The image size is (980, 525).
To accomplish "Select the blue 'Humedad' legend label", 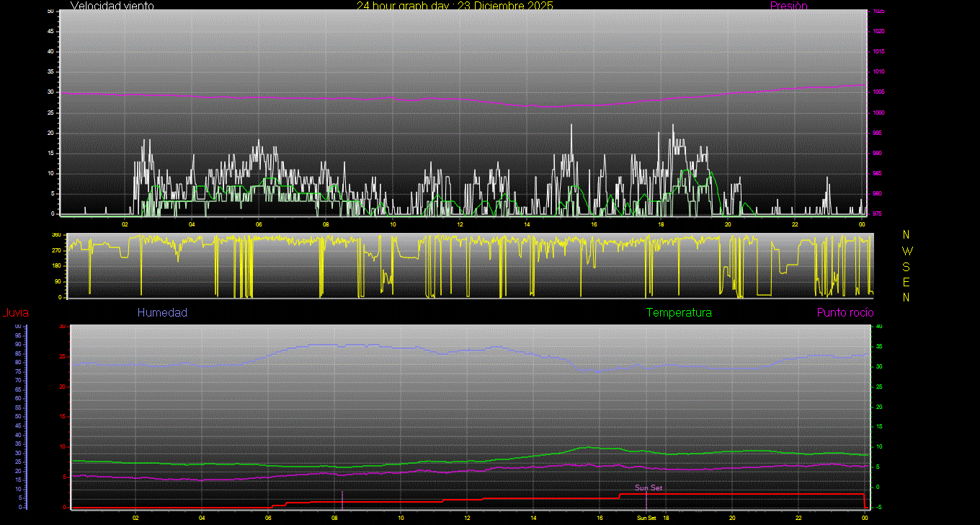I will (x=162, y=313).
